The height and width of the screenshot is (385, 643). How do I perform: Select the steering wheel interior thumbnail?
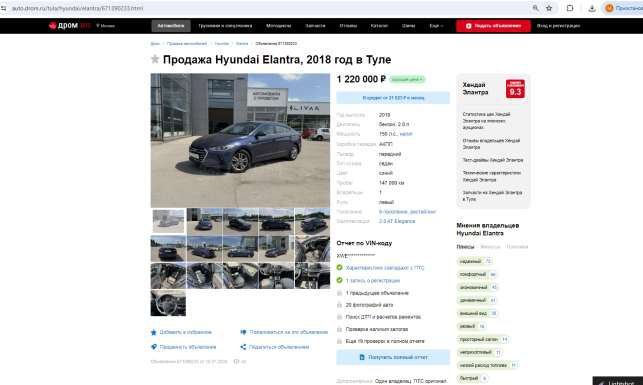tap(168, 303)
